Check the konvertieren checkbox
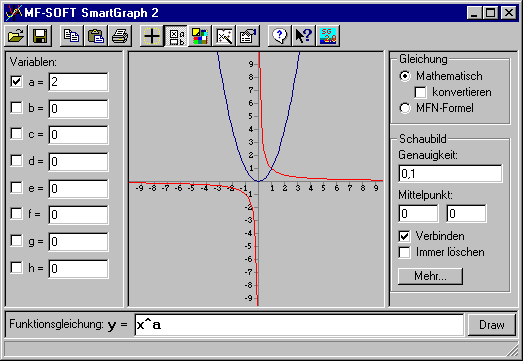The width and height of the screenshot is (523, 361). point(420,92)
